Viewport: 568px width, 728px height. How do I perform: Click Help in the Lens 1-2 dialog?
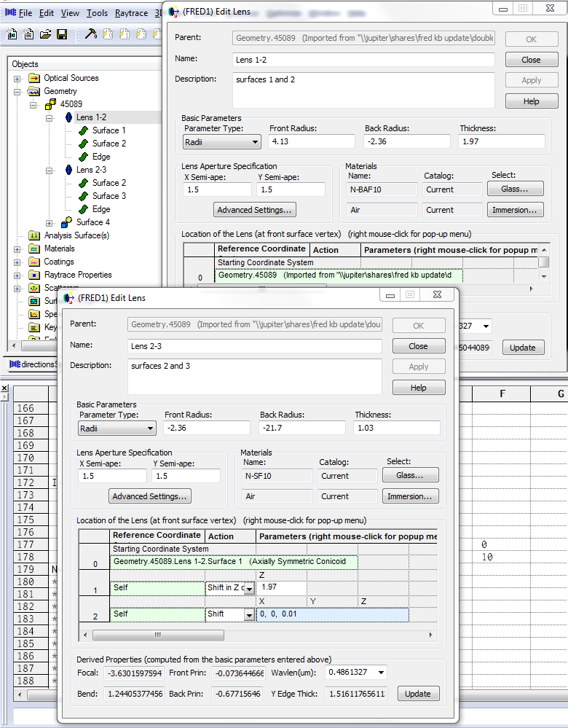532,101
